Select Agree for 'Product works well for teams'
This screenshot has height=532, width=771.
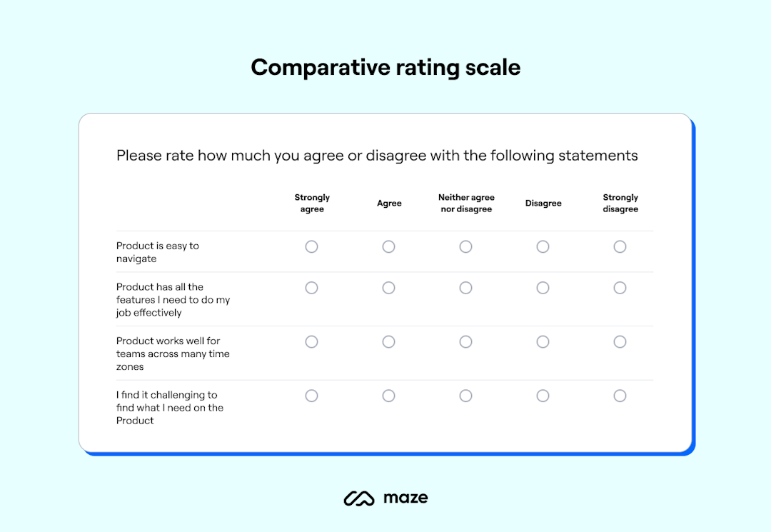(x=388, y=341)
